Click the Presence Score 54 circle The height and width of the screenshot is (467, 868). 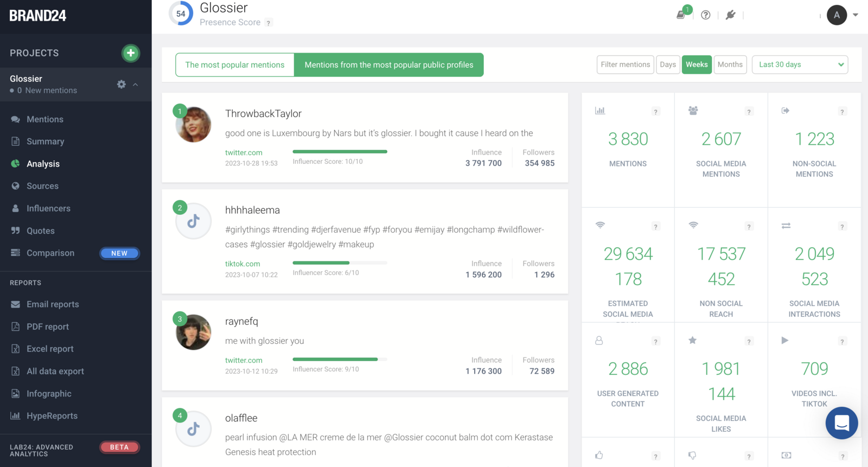pyautogui.click(x=181, y=14)
